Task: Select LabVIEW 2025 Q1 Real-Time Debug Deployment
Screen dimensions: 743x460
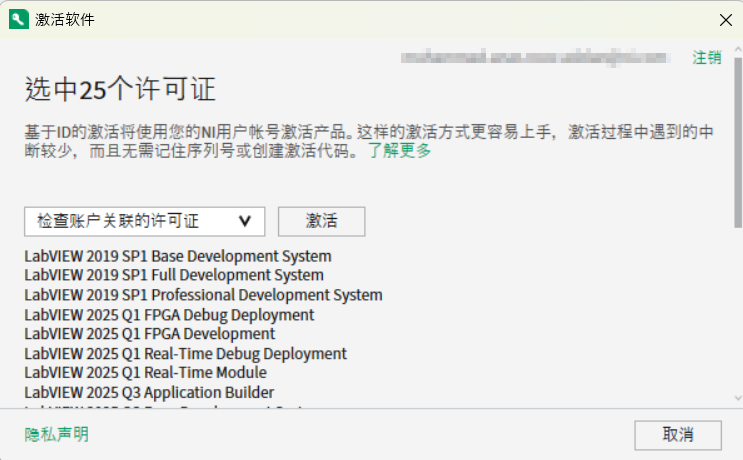Action: pos(185,353)
